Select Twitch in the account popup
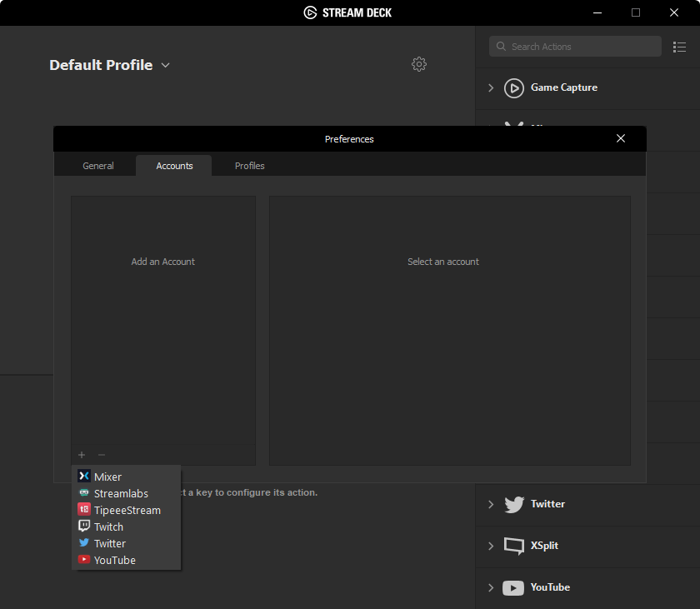The height and width of the screenshot is (609, 700). (127, 527)
